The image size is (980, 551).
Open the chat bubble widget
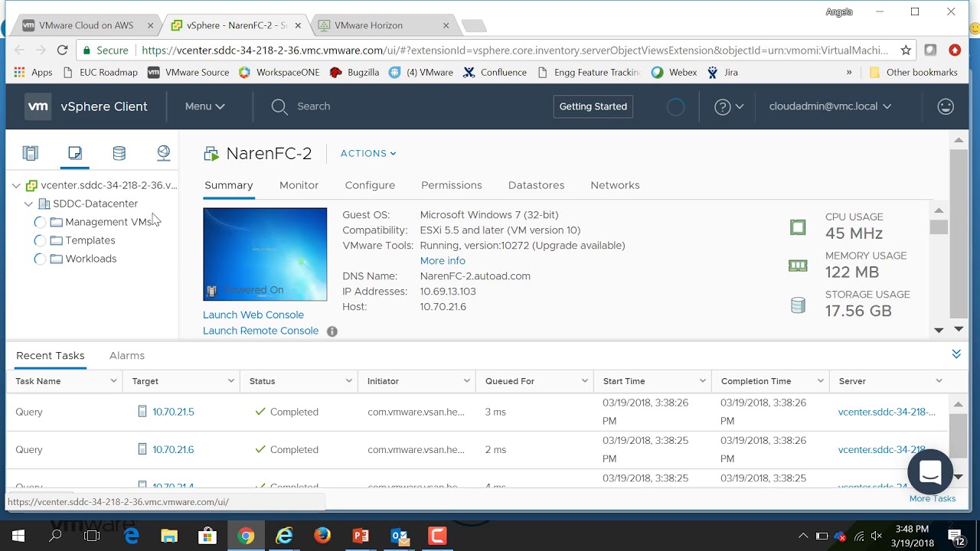[929, 472]
